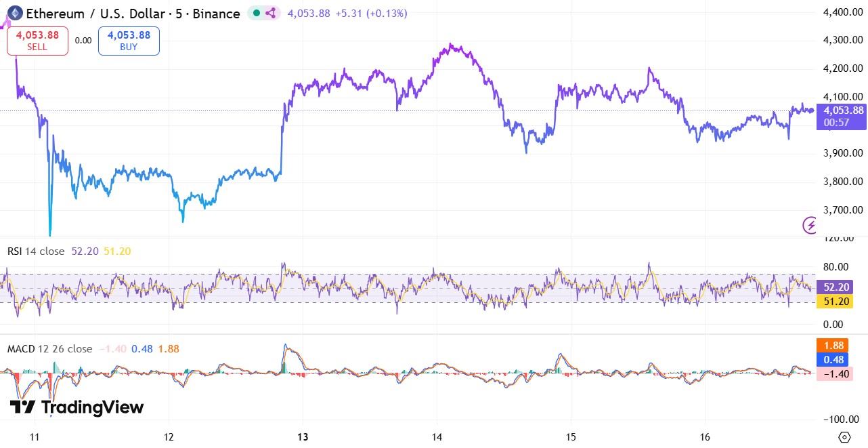Click date 13 on the time axis
The width and height of the screenshot is (868, 448).
point(303,436)
